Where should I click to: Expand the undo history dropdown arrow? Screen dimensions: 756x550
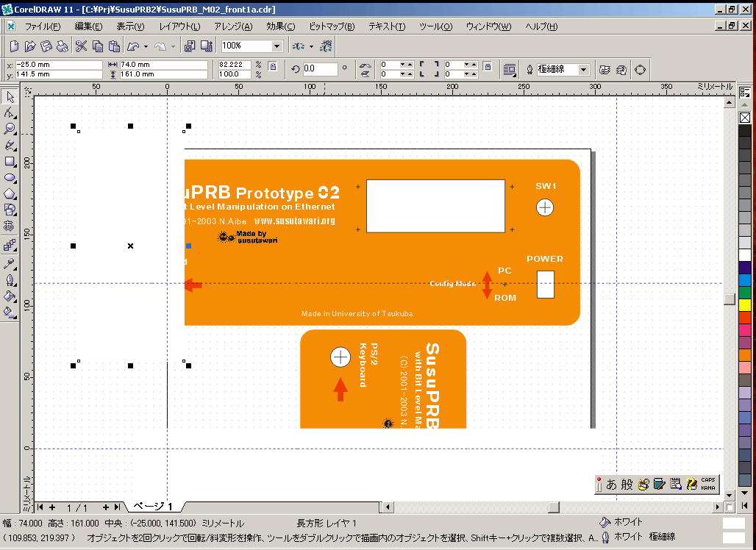(146, 47)
